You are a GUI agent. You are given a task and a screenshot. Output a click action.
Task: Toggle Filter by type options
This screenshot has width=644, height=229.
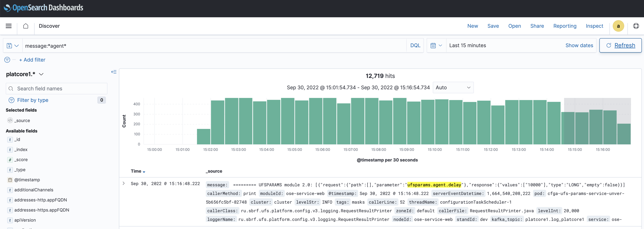pos(33,100)
